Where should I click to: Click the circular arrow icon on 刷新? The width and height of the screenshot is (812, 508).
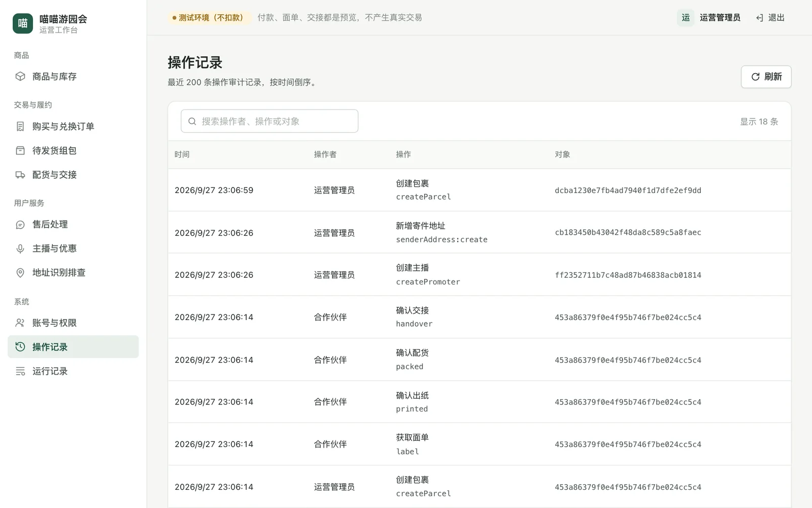[755, 77]
